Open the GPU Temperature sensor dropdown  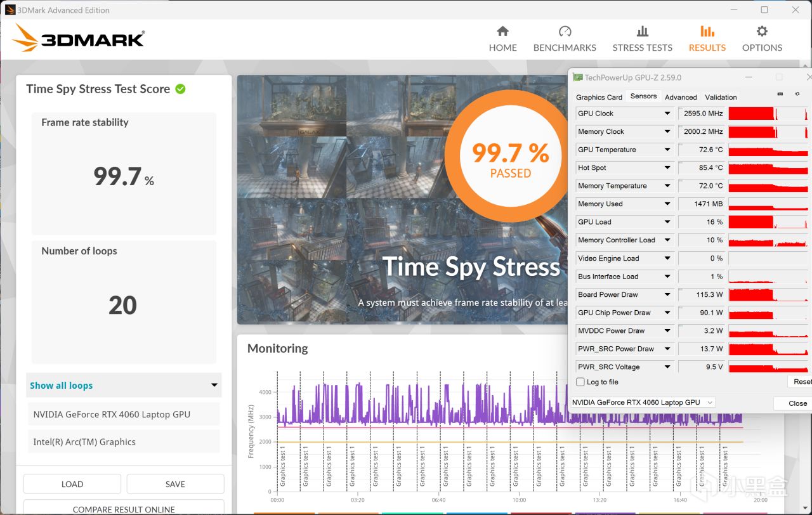(x=667, y=150)
